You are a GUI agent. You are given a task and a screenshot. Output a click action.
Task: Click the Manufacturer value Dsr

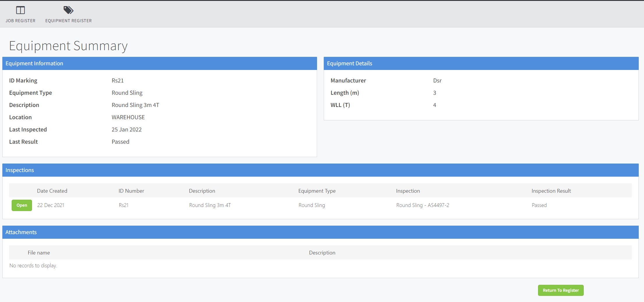coord(437,80)
